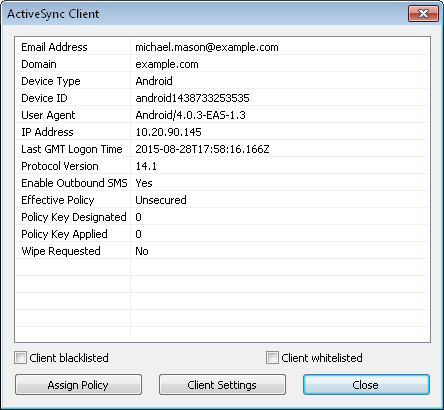Screen dimensions: 444x410
Task: Select the Device ID value android1438733253535
Action: point(192,98)
